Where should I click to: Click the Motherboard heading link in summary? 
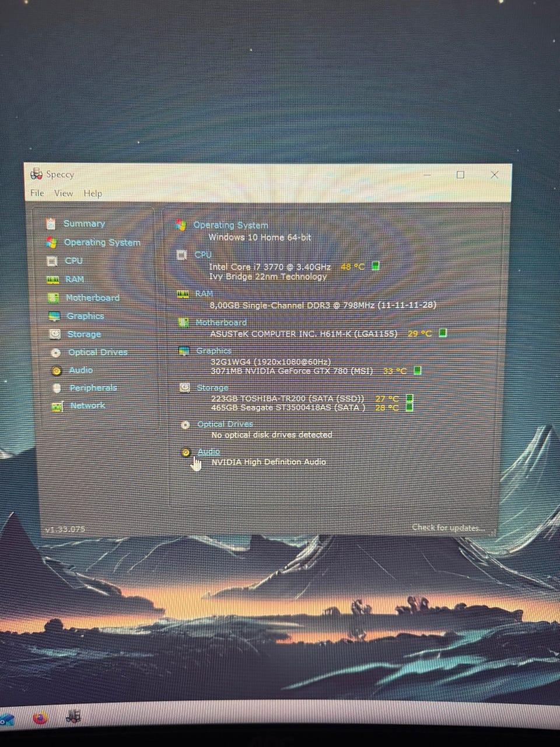(221, 322)
